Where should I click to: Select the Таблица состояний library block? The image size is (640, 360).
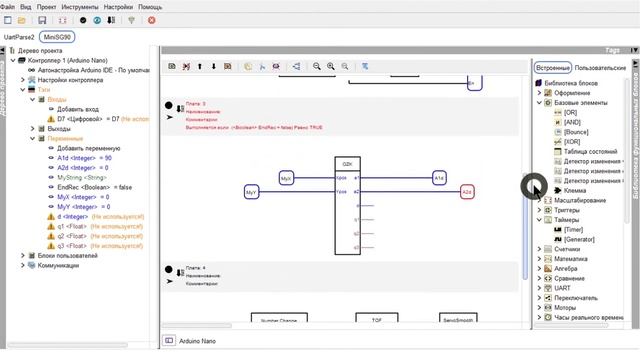[590, 151]
